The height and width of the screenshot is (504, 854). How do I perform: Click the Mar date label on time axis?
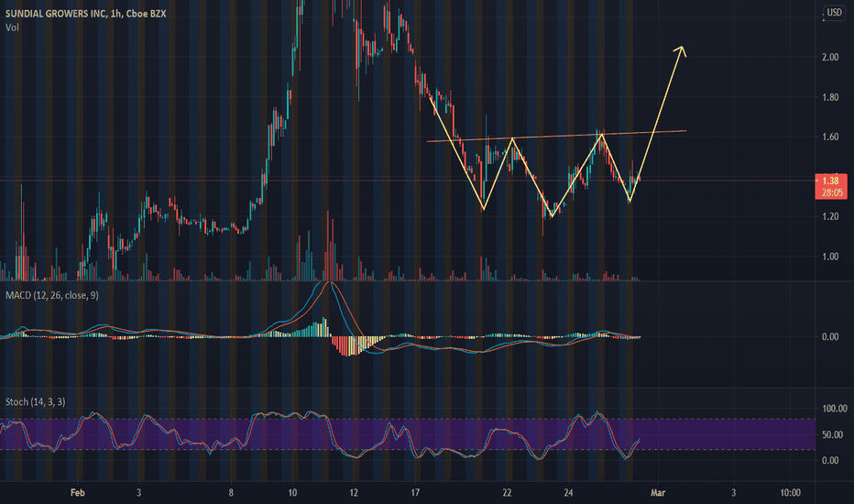(x=658, y=493)
